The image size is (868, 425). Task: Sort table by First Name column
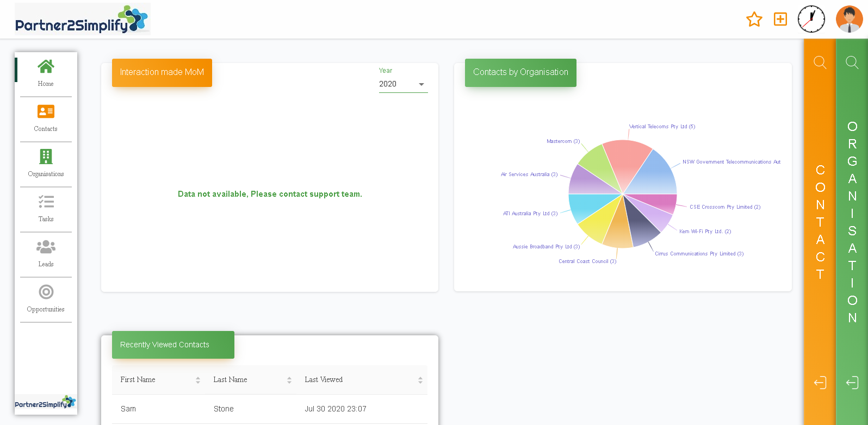pos(197,380)
